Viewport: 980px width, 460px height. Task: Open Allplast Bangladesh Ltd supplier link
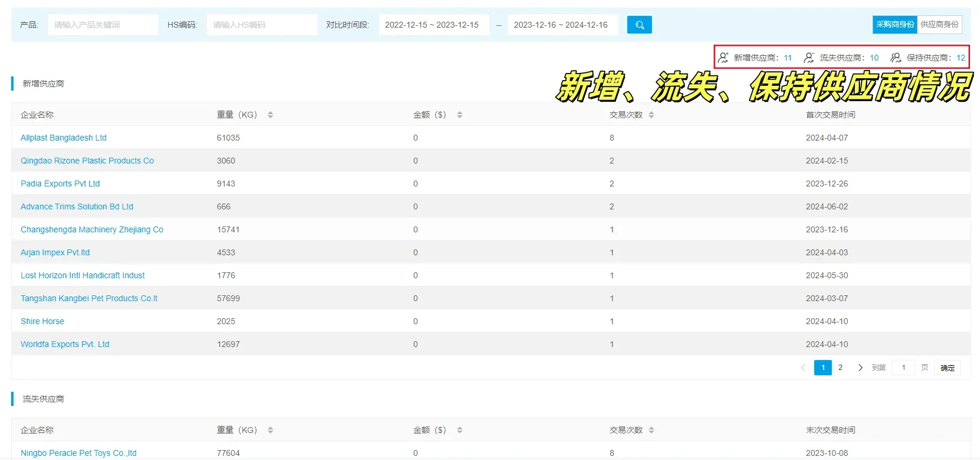coord(63,138)
